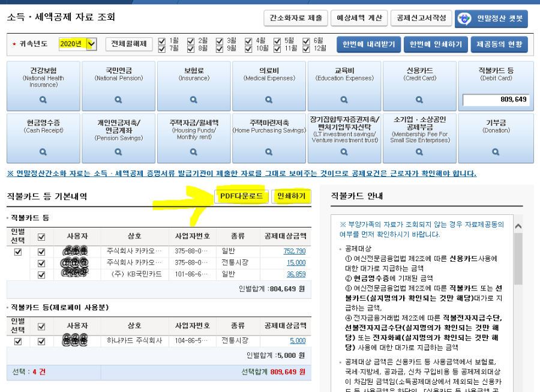Viewport: 540px width, 392px height.
Task: Click the 인쇄하기 button next to PDF다운로드
Action: click(x=292, y=196)
